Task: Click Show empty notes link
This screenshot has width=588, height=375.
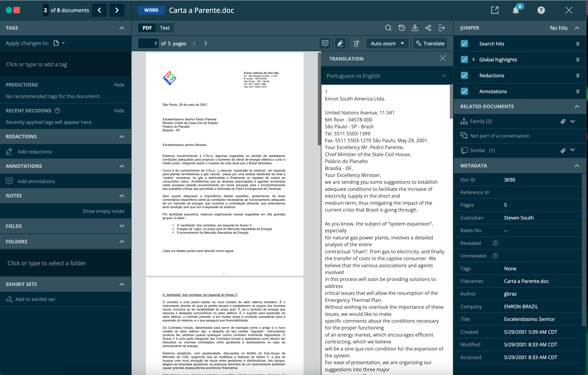Action: coord(104,211)
